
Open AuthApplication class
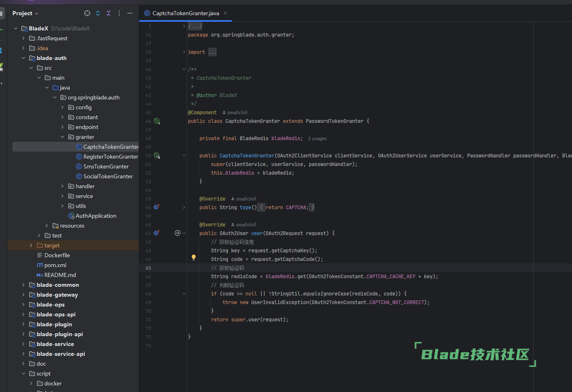[92, 216]
